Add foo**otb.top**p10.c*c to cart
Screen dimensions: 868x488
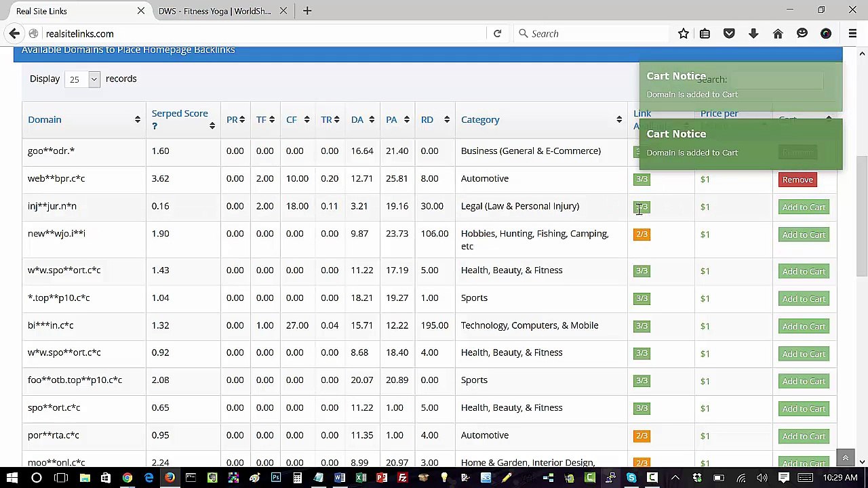[804, 381]
